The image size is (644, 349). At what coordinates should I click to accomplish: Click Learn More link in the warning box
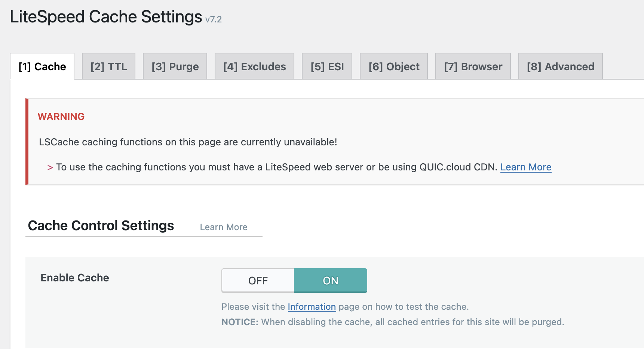(526, 167)
